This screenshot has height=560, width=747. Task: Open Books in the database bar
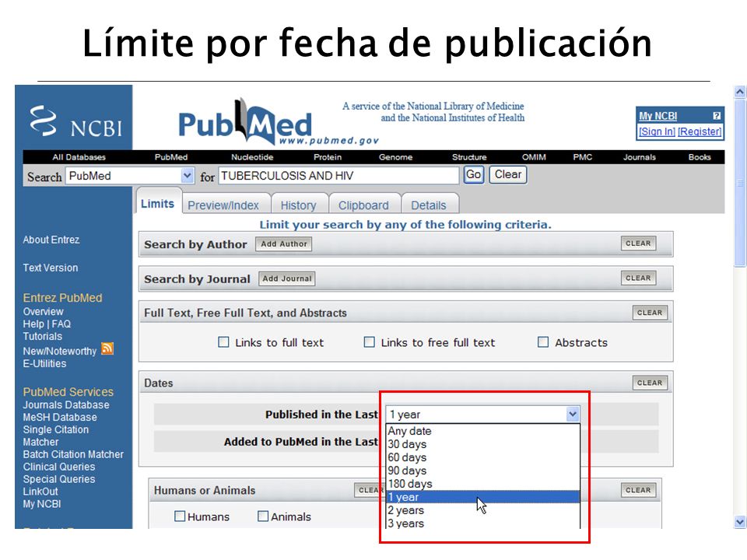click(x=700, y=157)
